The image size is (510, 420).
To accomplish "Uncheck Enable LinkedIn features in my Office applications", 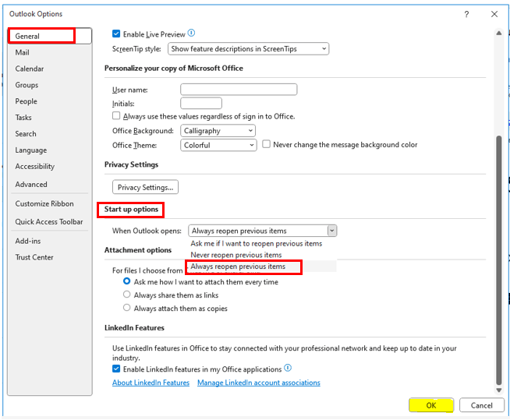I will coord(116,369).
